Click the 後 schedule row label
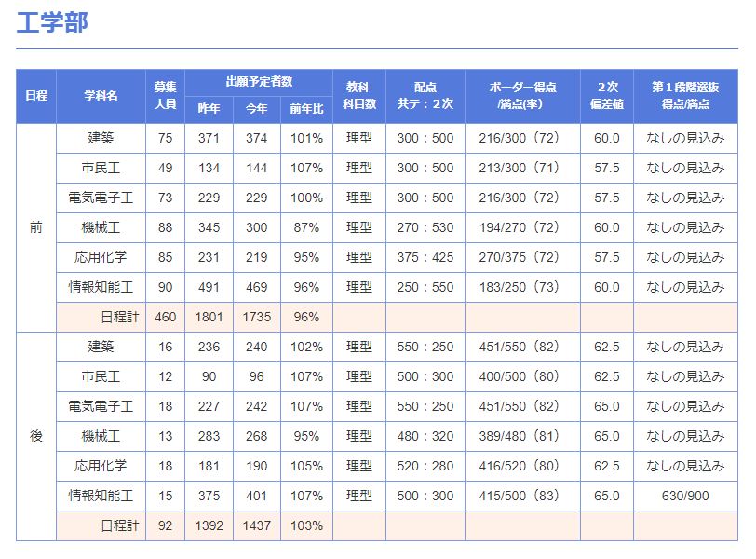This screenshot has height=559, width=756. pos(36,436)
